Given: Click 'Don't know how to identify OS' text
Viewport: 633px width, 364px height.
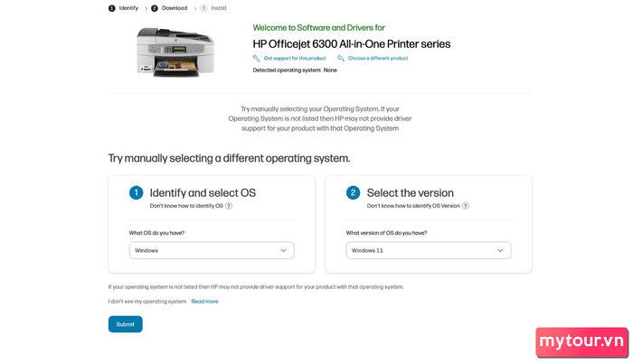Looking at the screenshot, I should coord(186,206).
